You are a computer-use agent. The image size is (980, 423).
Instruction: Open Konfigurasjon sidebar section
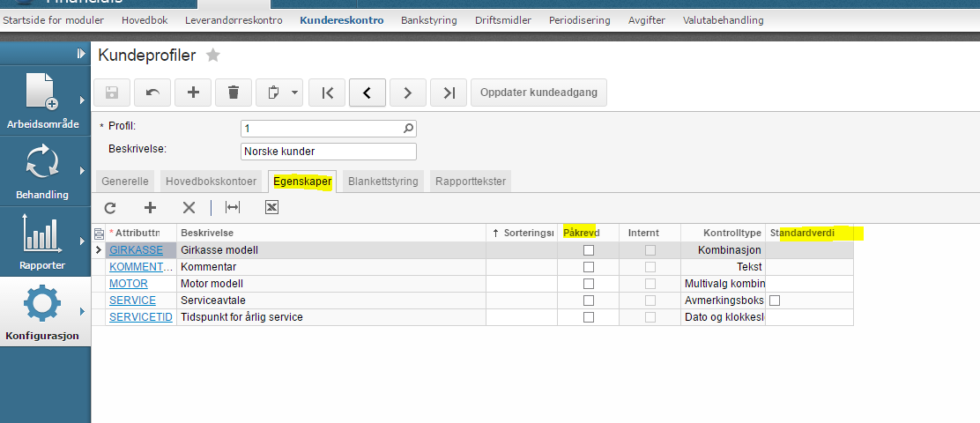click(x=43, y=311)
